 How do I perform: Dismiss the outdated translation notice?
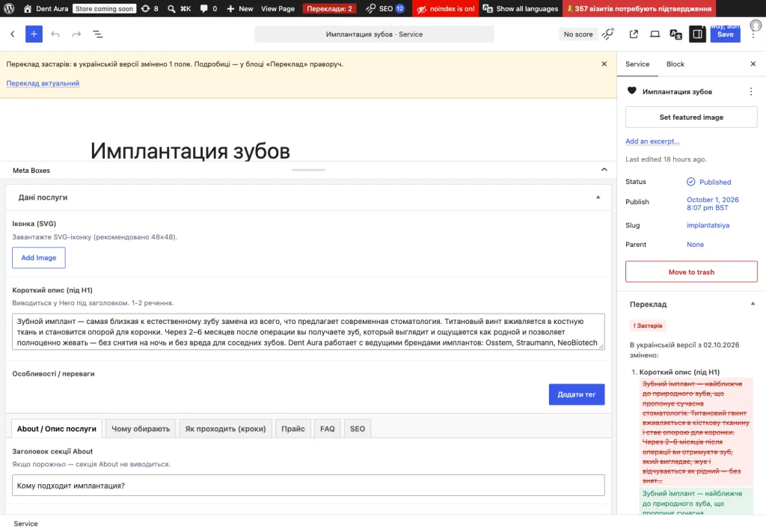[x=604, y=64]
